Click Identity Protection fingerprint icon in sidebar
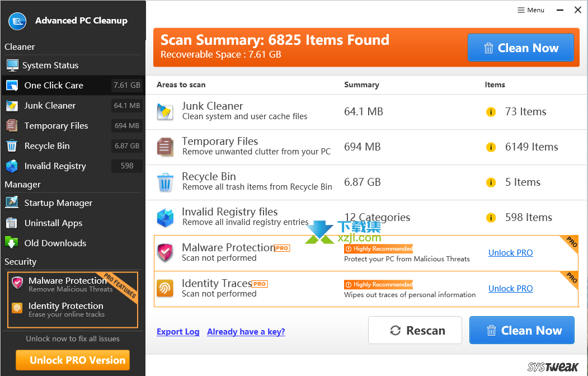 [x=17, y=308]
